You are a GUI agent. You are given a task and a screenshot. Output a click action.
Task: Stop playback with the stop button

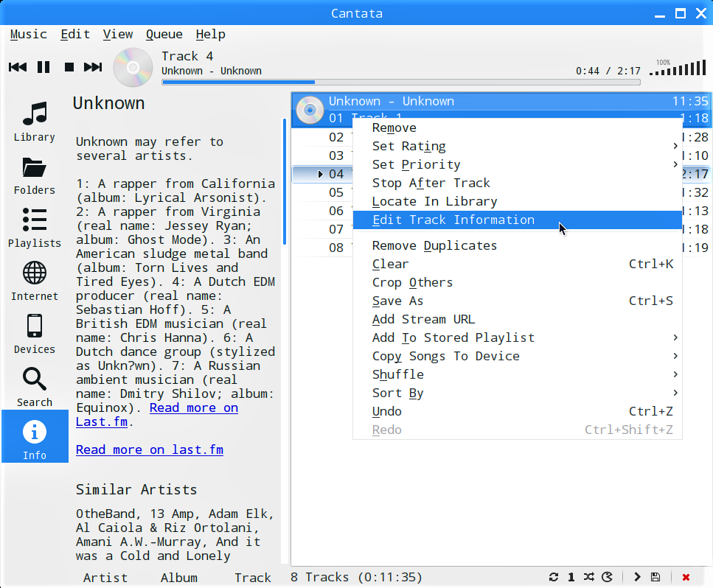pos(69,67)
